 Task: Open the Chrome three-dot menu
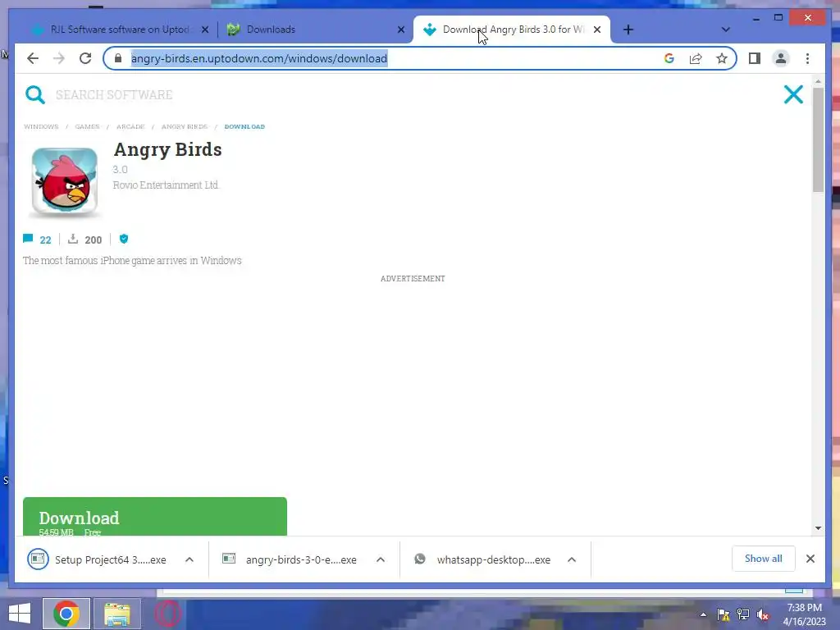click(x=807, y=58)
